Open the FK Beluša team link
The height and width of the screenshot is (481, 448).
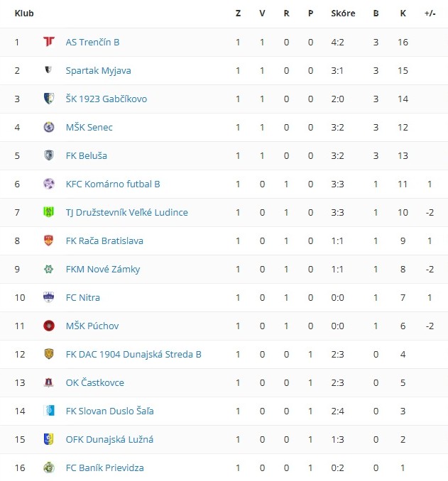click(x=87, y=155)
